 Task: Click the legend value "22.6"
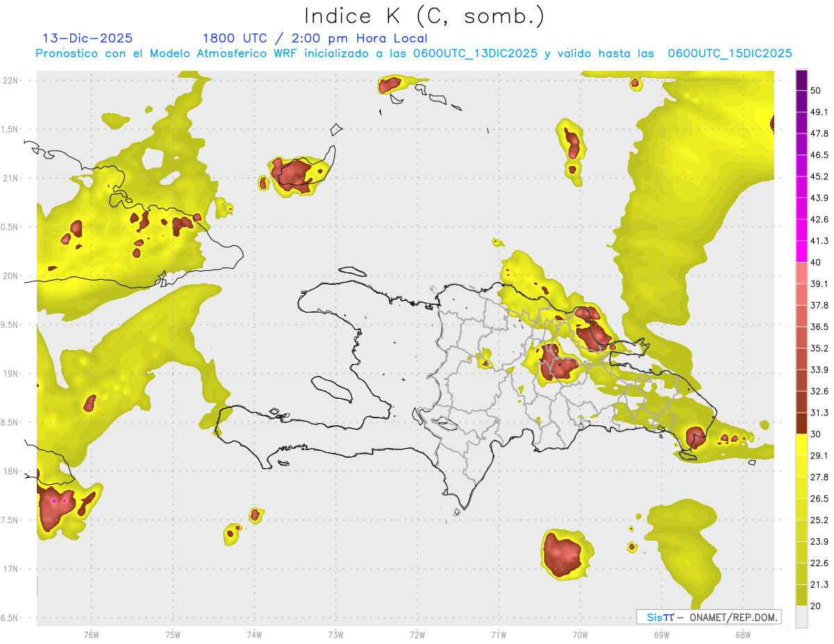pos(819,563)
